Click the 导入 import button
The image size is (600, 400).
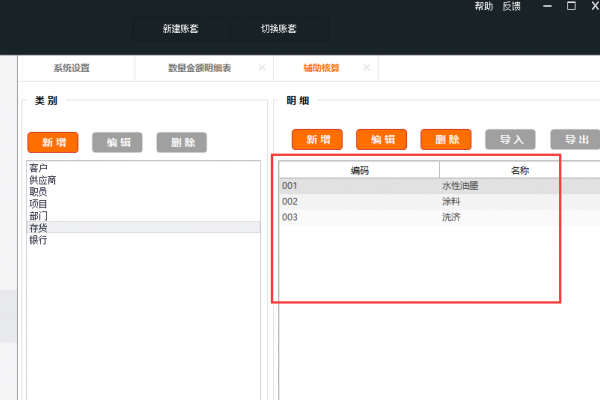click(511, 140)
